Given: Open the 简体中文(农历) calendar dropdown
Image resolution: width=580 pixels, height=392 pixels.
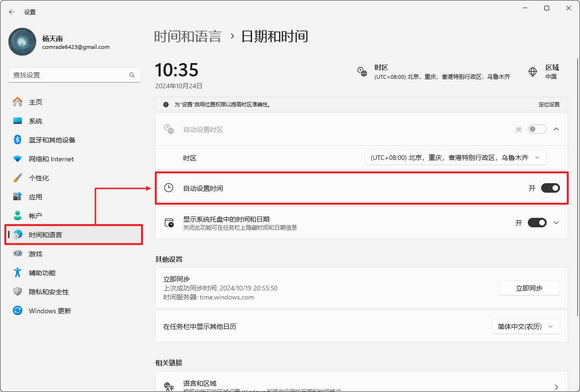Looking at the screenshot, I should (526, 327).
